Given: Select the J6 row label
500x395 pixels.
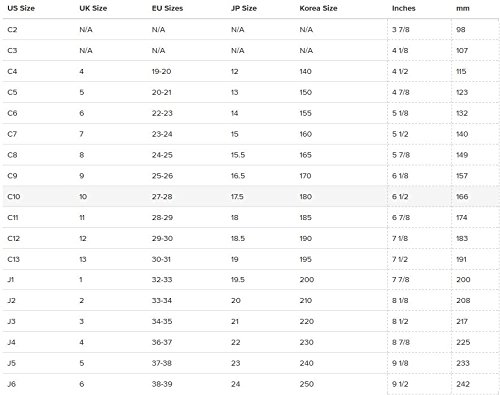Looking at the screenshot, I should (x=12, y=384).
